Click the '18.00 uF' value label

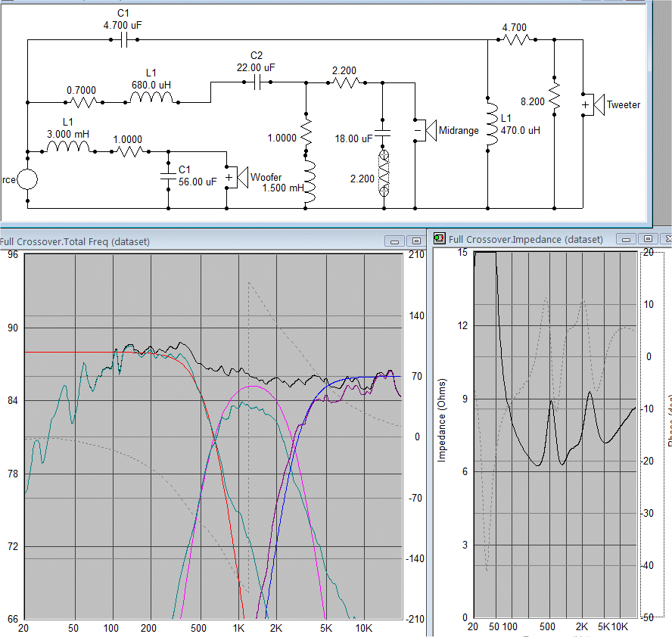point(353,138)
